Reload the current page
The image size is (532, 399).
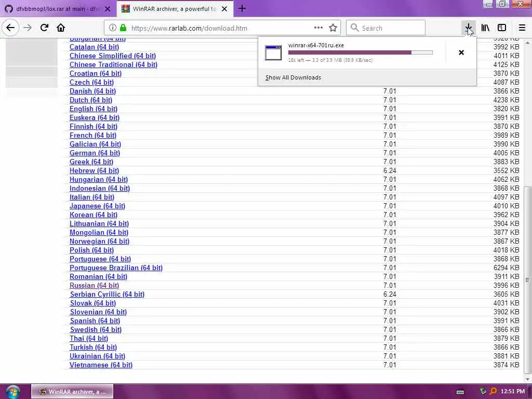tap(44, 28)
